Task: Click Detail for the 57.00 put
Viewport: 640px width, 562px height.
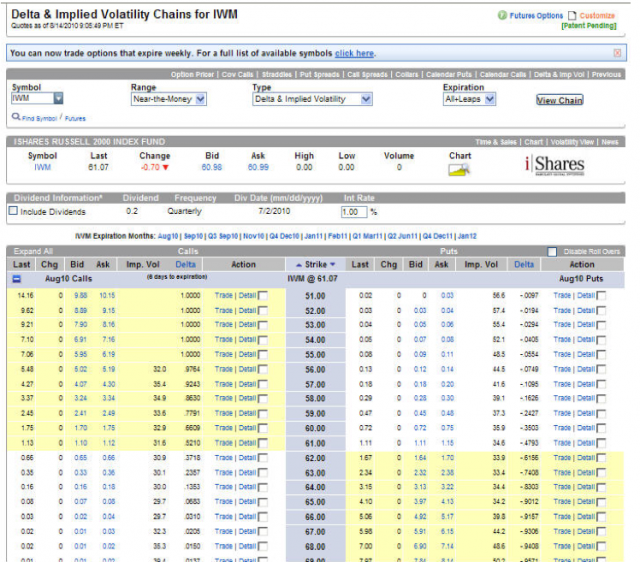Action: (586, 384)
